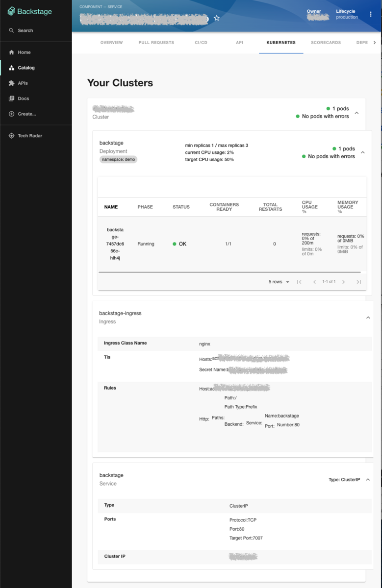Click the Backstage logo
Viewport: 382px width, 588px height.
29,11
